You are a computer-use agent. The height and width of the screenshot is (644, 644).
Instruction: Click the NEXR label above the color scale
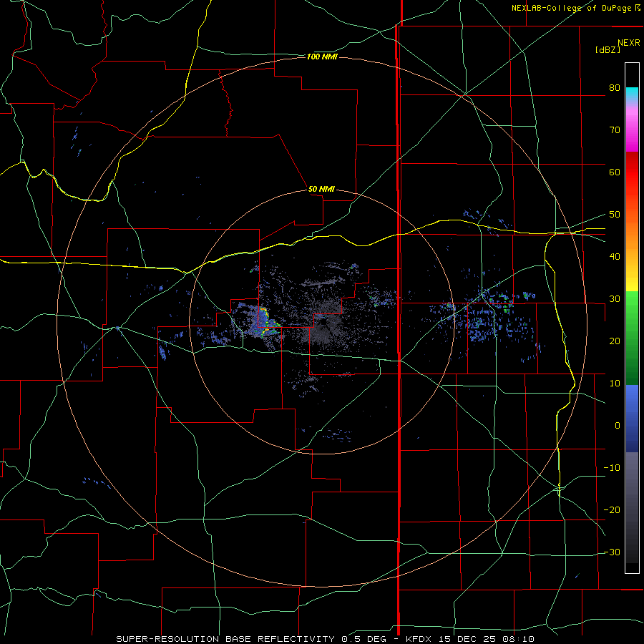pyautogui.click(x=629, y=43)
